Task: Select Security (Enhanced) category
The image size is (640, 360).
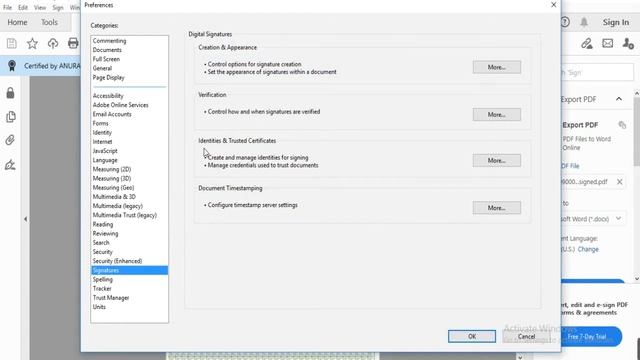Action: click(117, 261)
